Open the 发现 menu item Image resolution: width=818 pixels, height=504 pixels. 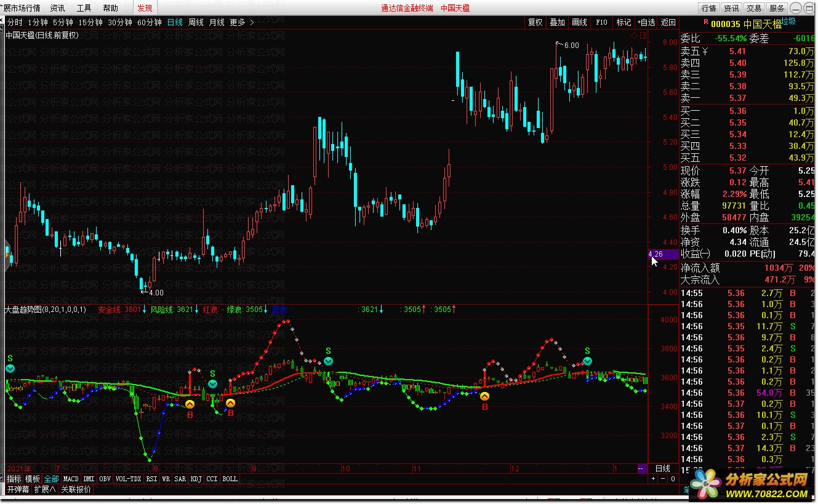(145, 8)
